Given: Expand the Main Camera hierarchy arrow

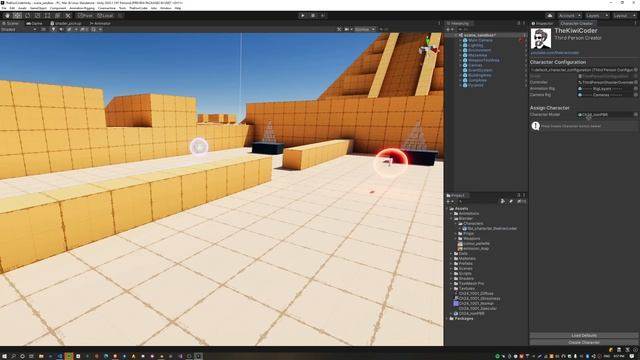Looking at the screenshot, I should coord(460,40).
